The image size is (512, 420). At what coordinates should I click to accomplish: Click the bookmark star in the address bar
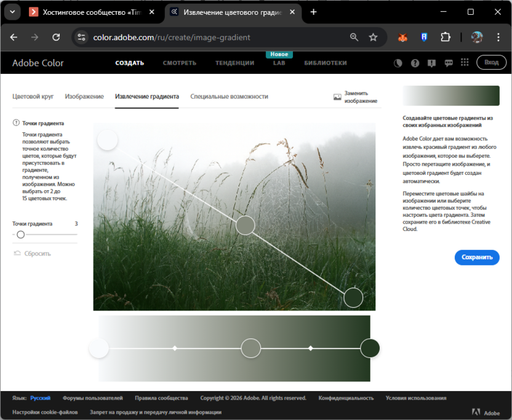coord(374,37)
